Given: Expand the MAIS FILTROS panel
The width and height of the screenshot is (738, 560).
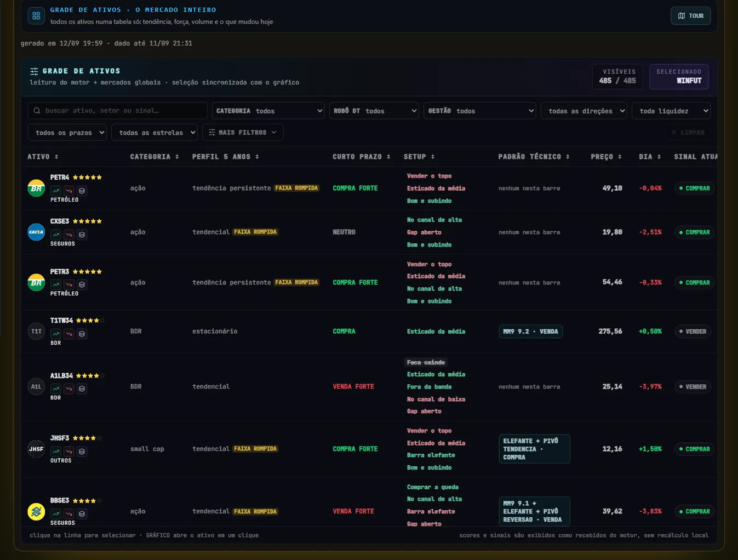Looking at the screenshot, I should coord(243,133).
